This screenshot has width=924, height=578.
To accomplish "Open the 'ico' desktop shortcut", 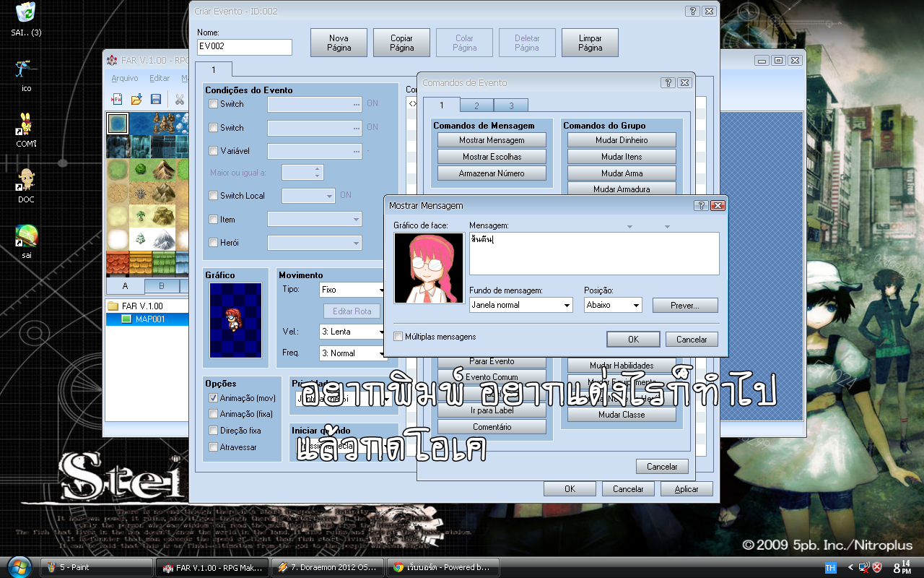I will click(x=27, y=75).
